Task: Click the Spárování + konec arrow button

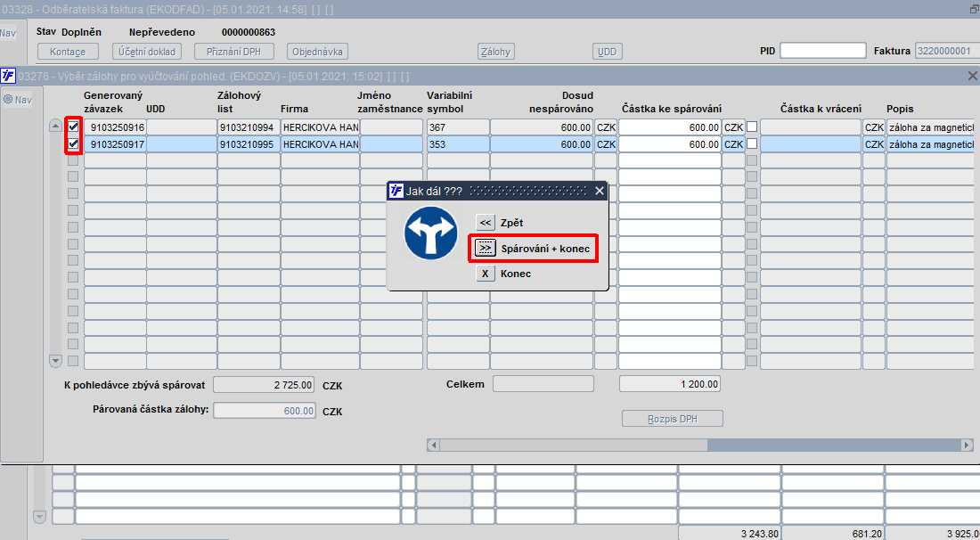Action: 485,248
